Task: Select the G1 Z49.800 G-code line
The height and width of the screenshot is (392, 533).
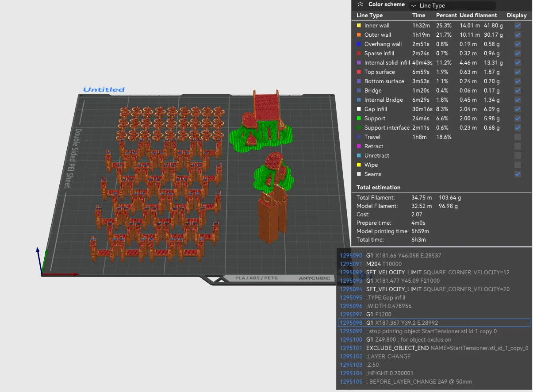Action: click(x=434, y=340)
